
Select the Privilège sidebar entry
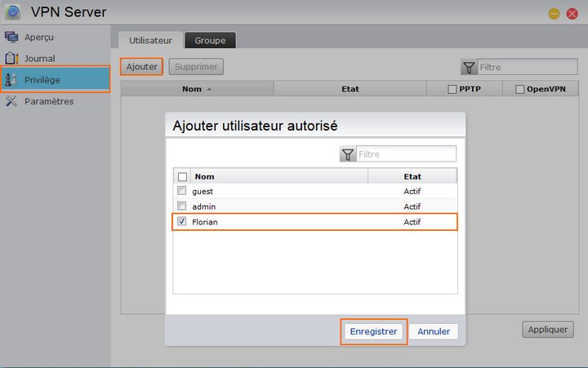point(56,79)
